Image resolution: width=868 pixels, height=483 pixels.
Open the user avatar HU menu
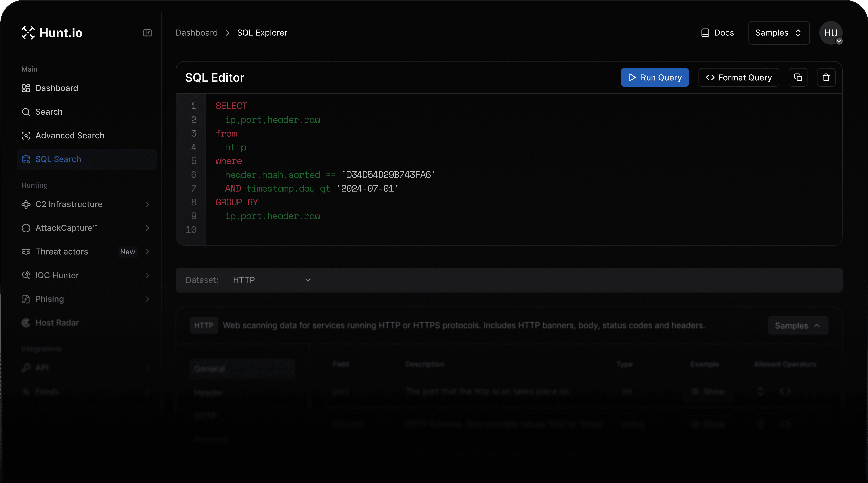click(x=831, y=33)
